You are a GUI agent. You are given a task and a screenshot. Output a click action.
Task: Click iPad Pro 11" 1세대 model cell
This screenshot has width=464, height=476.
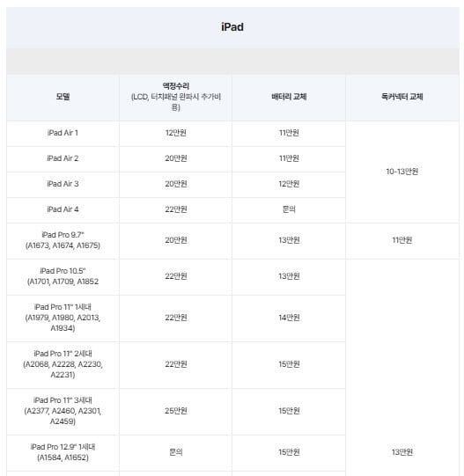click(x=63, y=318)
